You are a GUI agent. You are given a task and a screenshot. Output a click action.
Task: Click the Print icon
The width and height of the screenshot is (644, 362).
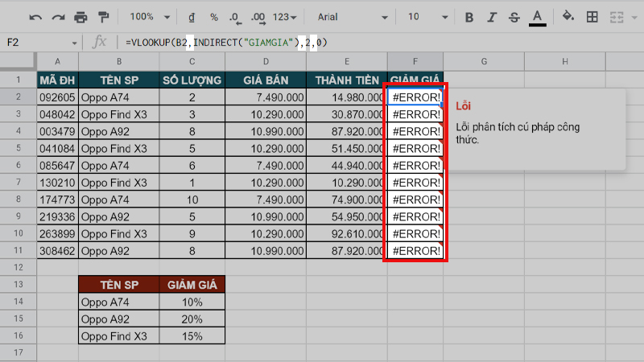81,17
